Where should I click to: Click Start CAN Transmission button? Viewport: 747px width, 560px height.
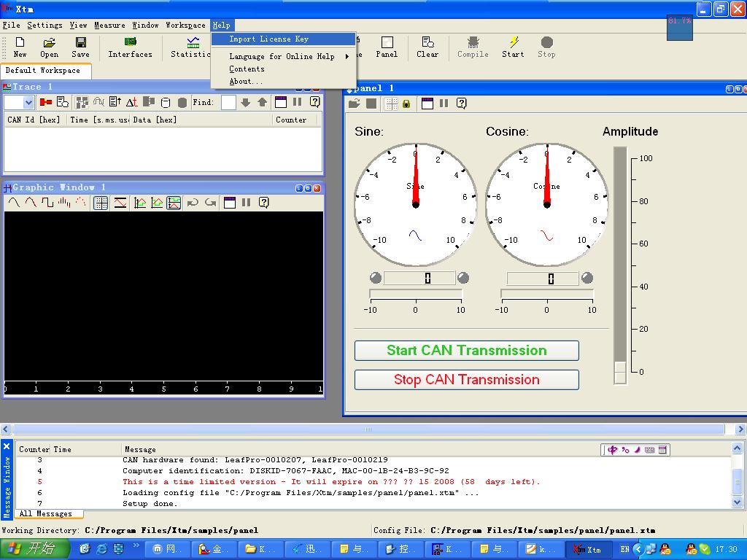[x=467, y=351]
